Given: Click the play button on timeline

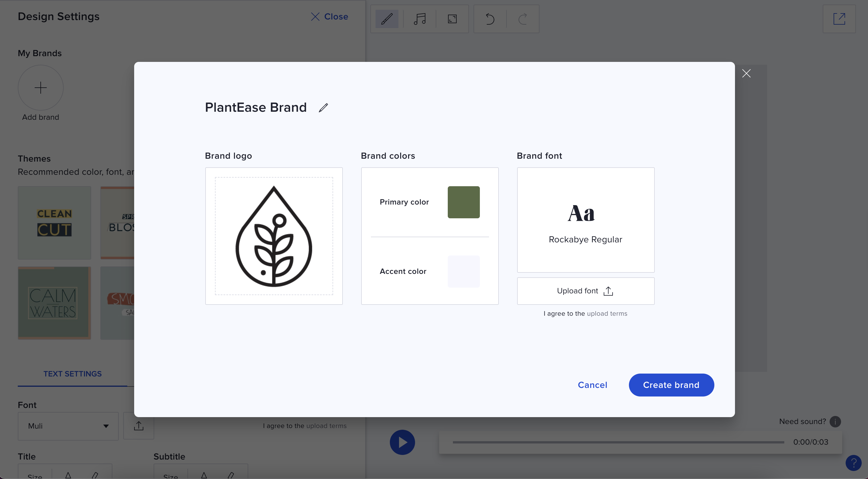Looking at the screenshot, I should (402, 442).
